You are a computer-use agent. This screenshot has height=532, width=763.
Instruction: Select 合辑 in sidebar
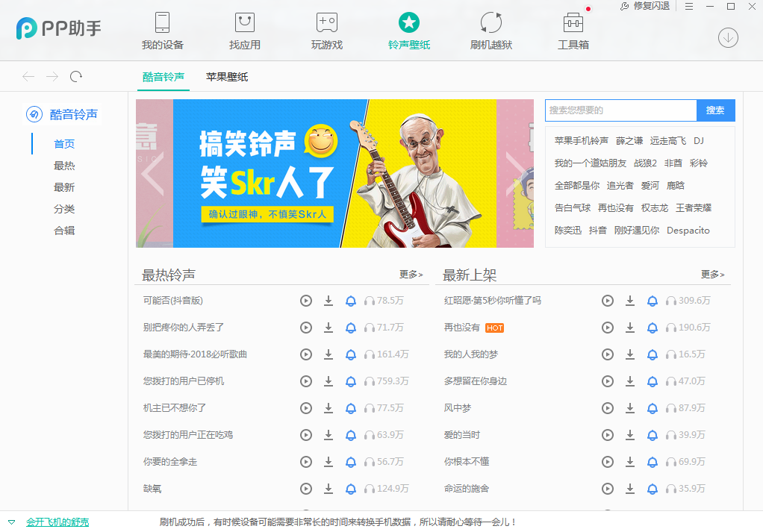[x=64, y=231]
